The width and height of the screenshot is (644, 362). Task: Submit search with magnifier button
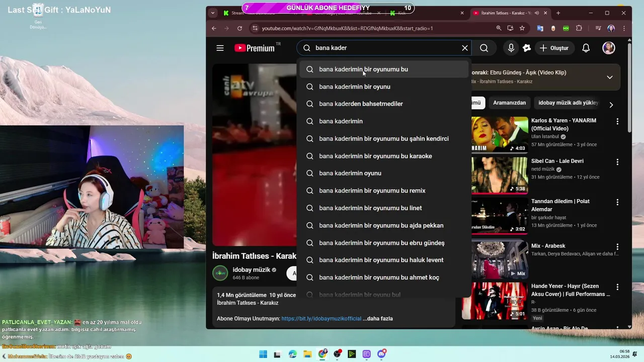tap(484, 48)
